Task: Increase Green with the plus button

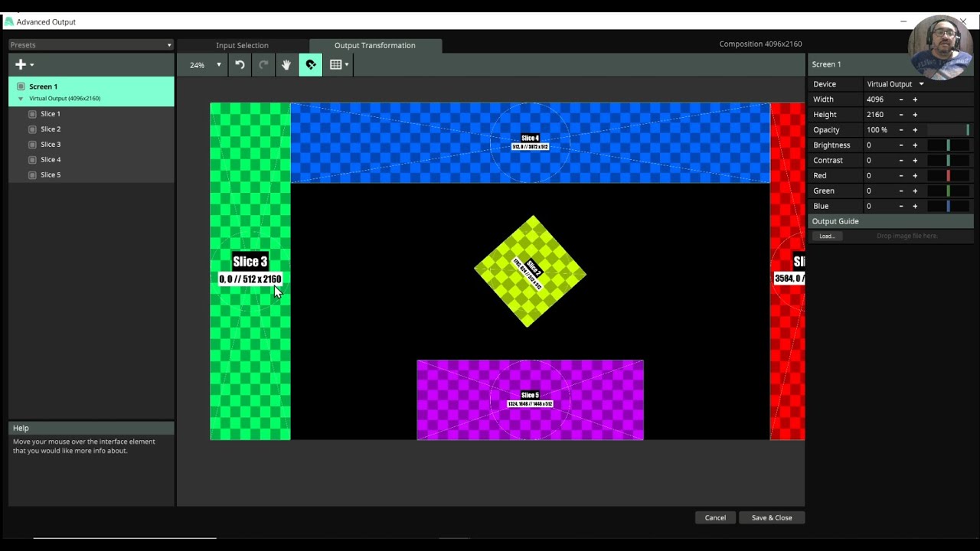Action: 915,191
